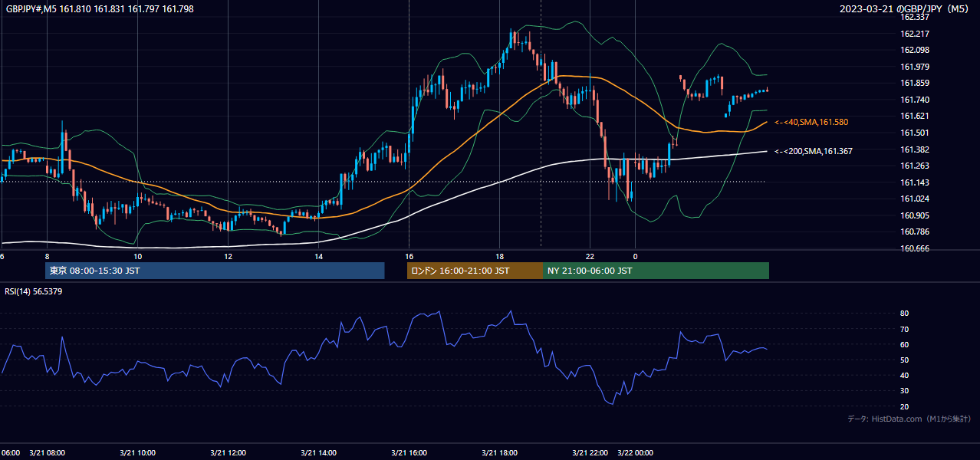Click RSI scale value 50
This screenshot has height=460, width=980.
coord(905,360)
